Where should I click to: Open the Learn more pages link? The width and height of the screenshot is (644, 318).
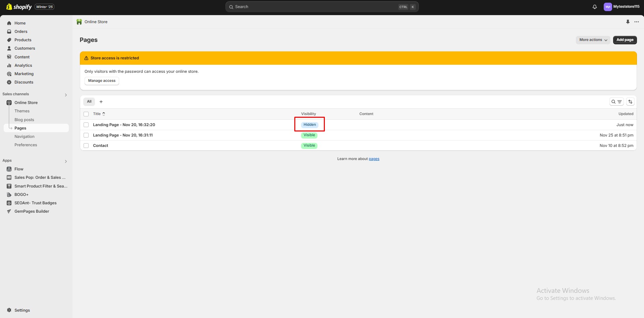(x=374, y=159)
